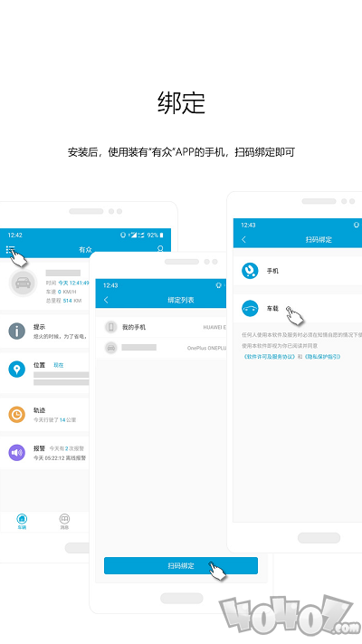Open the 轨迹 orange clock icon

(17, 415)
